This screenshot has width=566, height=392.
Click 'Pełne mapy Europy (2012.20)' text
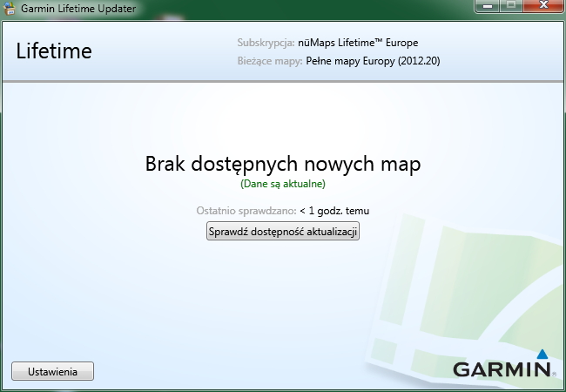(x=373, y=61)
